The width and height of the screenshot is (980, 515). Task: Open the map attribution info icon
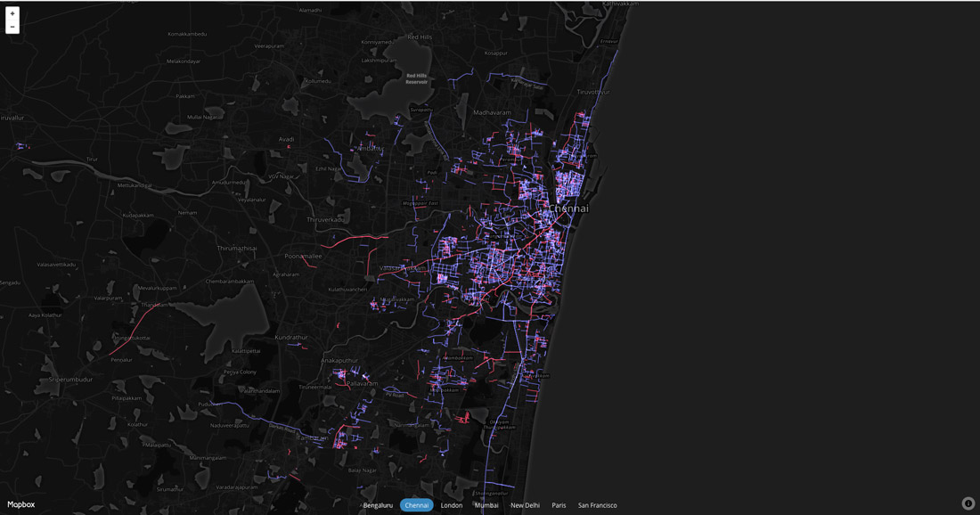tap(968, 503)
